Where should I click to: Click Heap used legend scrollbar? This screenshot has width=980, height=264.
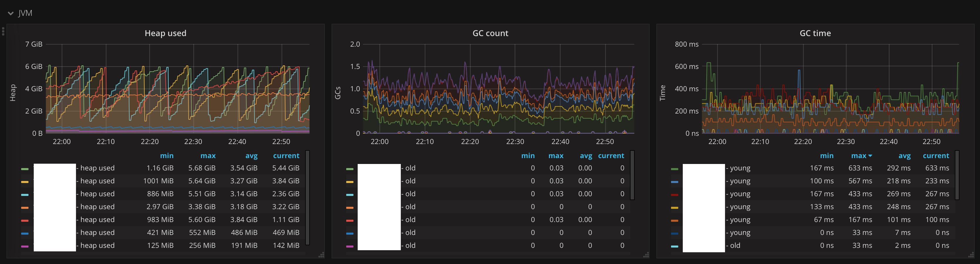click(x=307, y=198)
